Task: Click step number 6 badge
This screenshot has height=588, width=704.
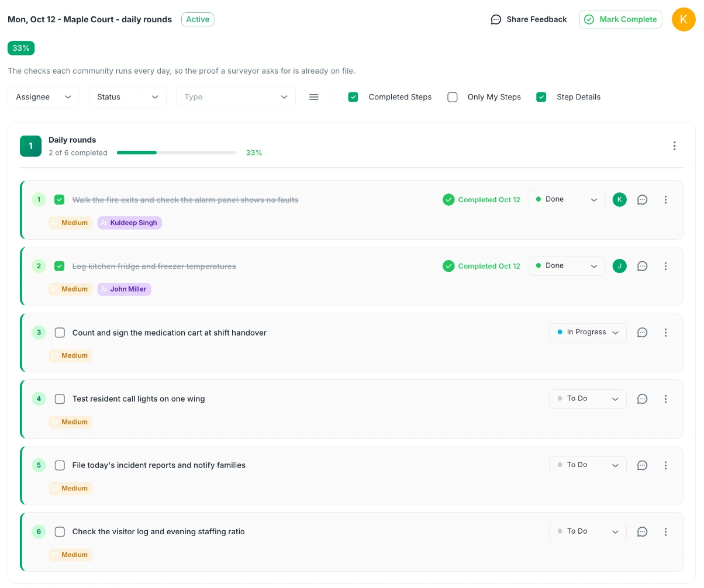Action: (x=39, y=532)
